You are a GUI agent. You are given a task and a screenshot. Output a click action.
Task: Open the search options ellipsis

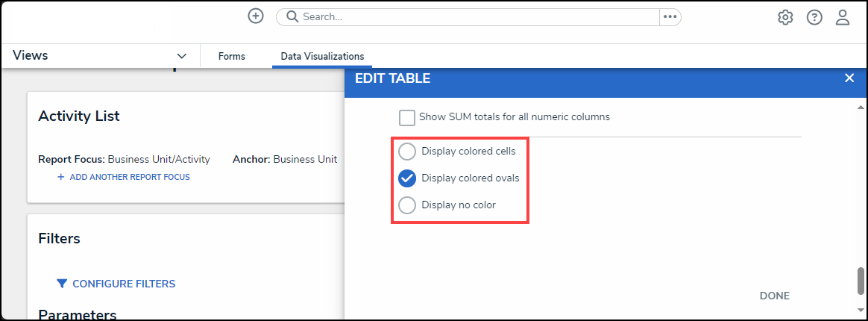pyautogui.click(x=670, y=16)
